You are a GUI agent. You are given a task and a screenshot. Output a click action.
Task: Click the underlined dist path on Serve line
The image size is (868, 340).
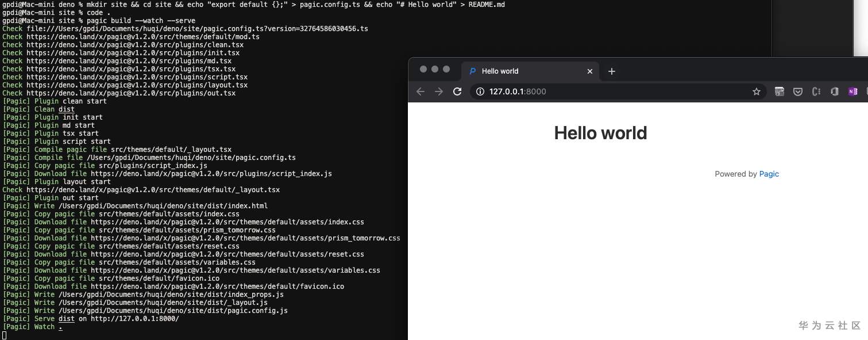[x=67, y=319]
